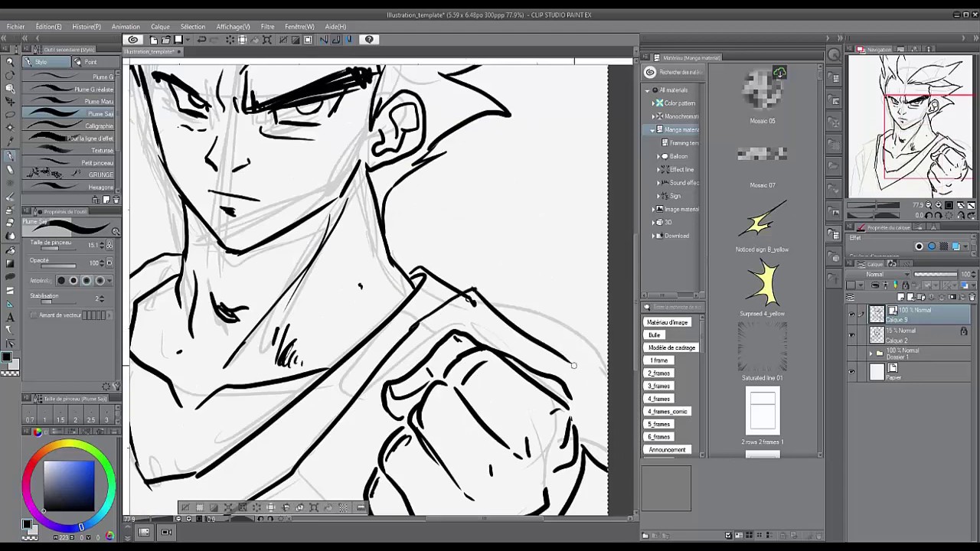The height and width of the screenshot is (551, 980).
Task: Click the Bulle tag button
Action: (655, 335)
